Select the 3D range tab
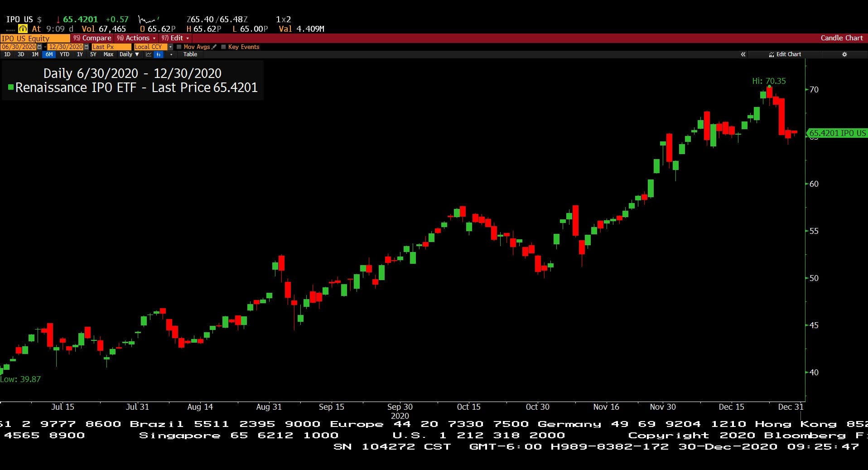 [x=21, y=54]
